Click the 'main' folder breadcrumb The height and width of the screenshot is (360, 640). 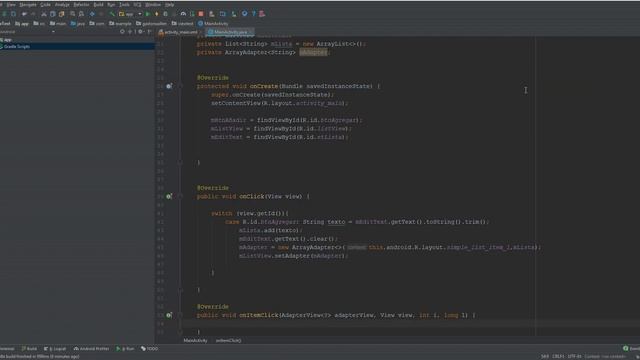click(58, 24)
